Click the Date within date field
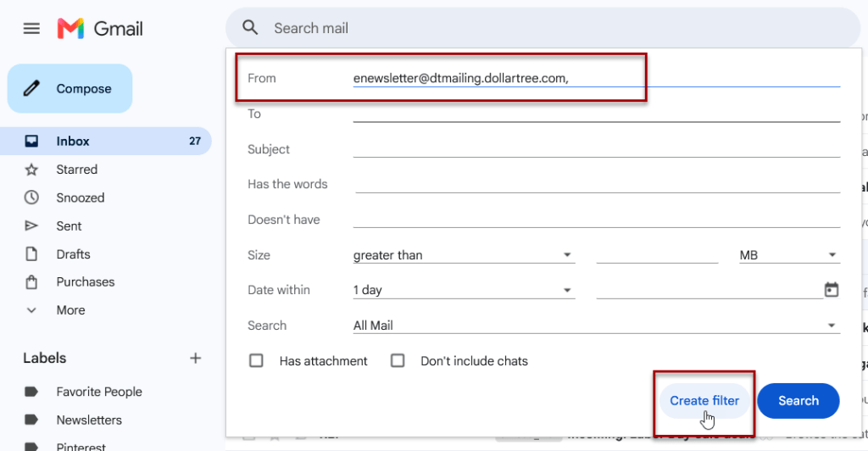Image resolution: width=868 pixels, height=451 pixels. tap(709, 290)
